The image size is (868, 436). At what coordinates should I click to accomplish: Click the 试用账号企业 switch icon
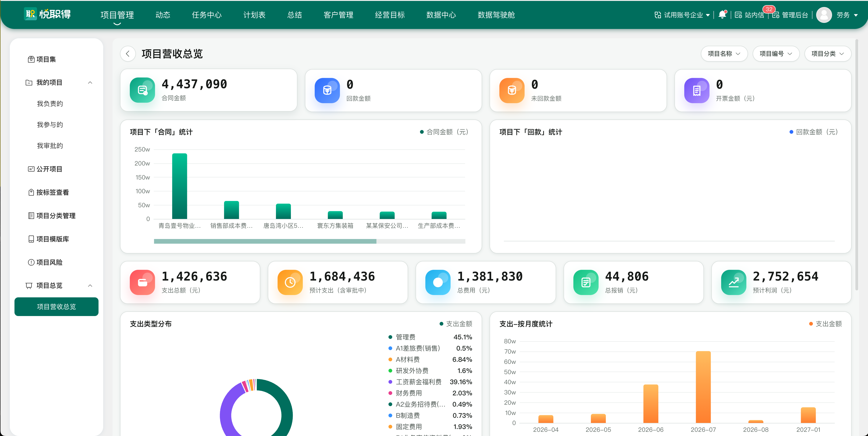coord(657,15)
